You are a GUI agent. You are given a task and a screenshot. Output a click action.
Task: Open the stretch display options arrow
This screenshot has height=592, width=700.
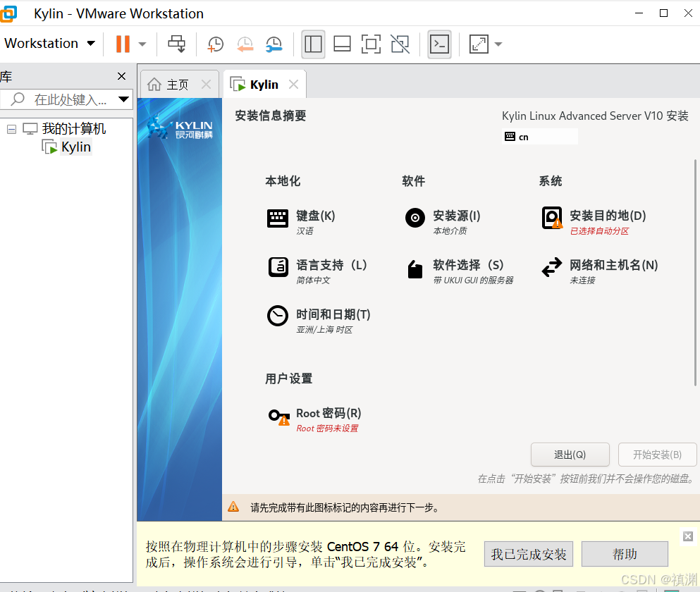[498, 44]
